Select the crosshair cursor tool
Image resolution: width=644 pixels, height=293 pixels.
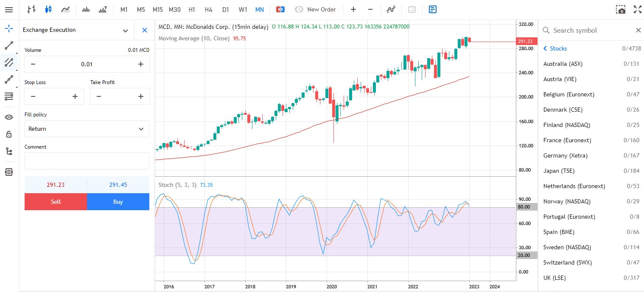(9, 29)
